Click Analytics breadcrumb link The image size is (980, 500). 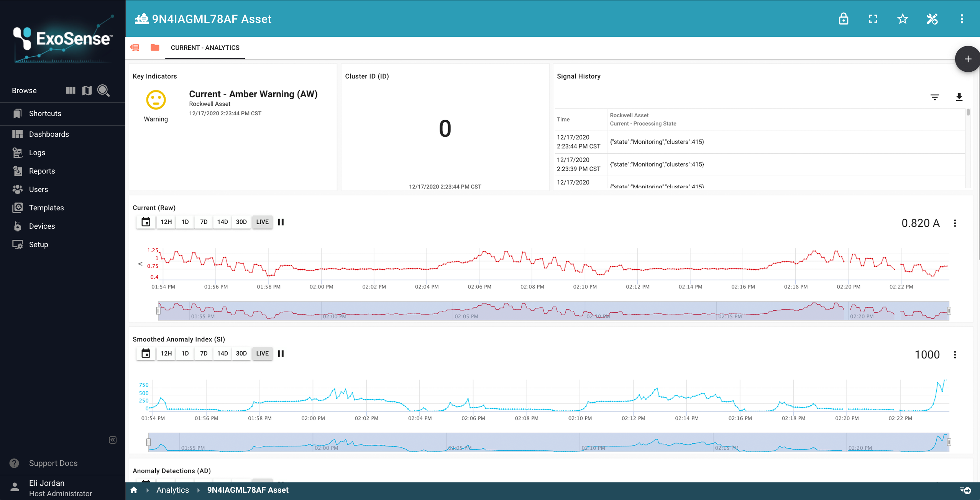click(x=172, y=490)
